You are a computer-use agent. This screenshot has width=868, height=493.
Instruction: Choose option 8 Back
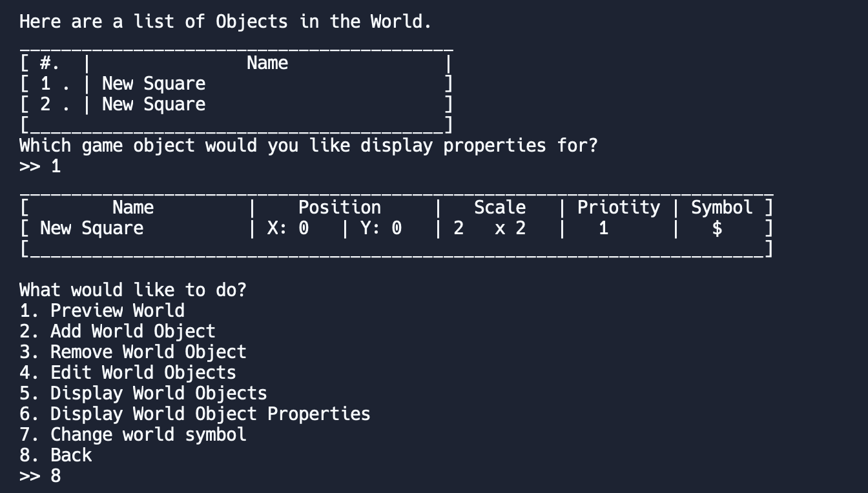[x=71, y=455]
